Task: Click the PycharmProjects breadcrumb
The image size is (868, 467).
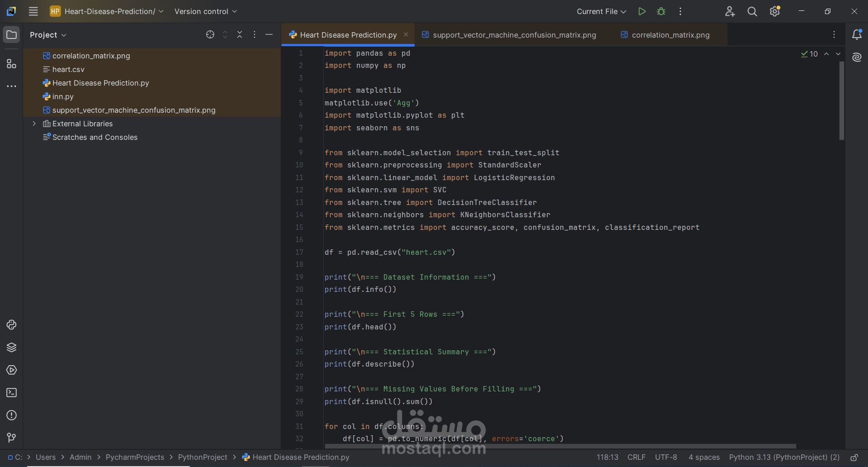Action: (x=135, y=457)
